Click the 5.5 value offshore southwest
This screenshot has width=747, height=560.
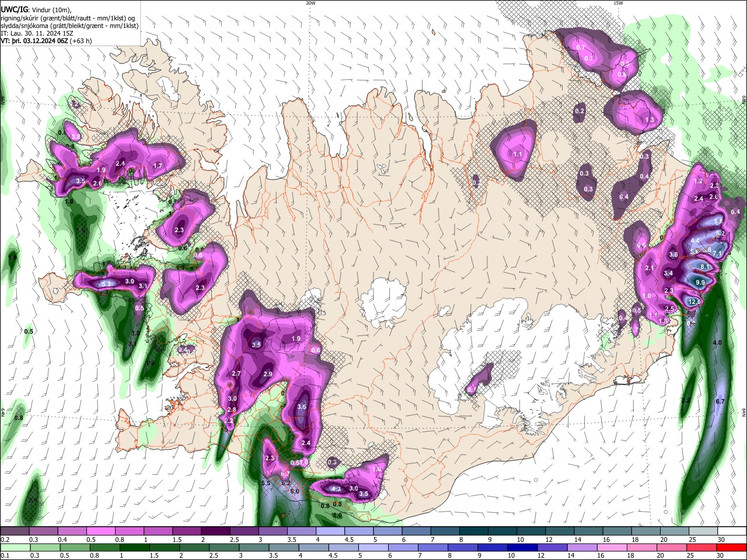coord(266,483)
